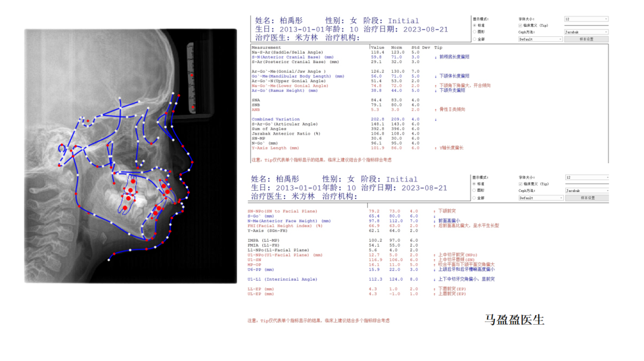Click the Norm column header
This screenshot has height=361, width=644.
coord(397,48)
